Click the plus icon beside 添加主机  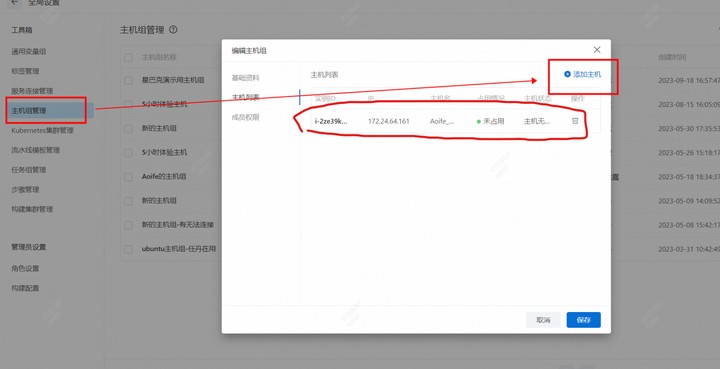[567, 74]
